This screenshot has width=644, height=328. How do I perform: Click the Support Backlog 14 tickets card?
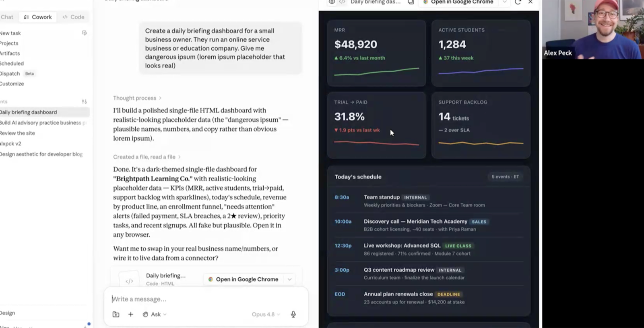481,125
